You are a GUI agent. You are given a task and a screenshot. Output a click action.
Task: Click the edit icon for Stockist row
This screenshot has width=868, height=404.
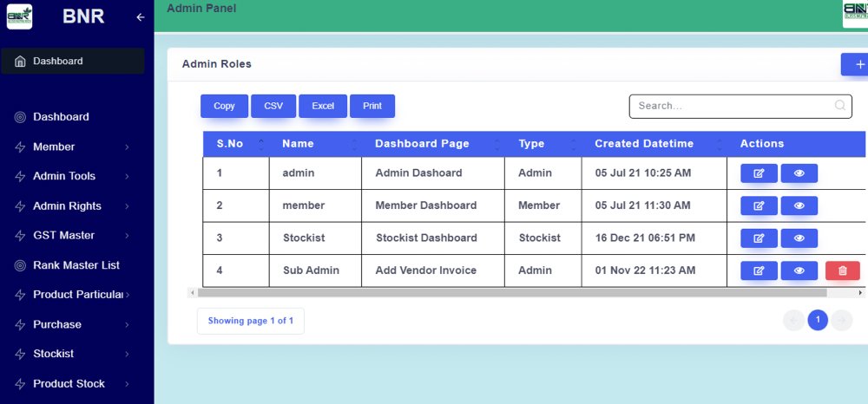pos(759,238)
